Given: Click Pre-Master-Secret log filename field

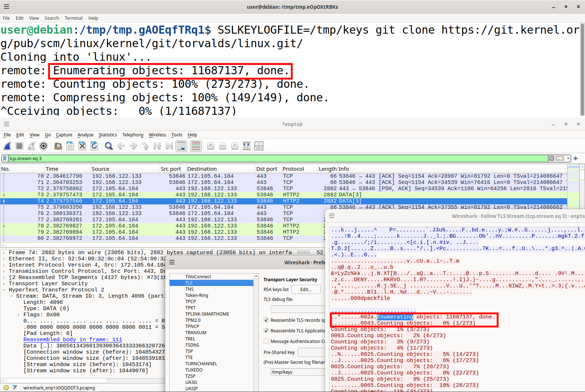Looking at the screenshot, I should click(298, 372).
